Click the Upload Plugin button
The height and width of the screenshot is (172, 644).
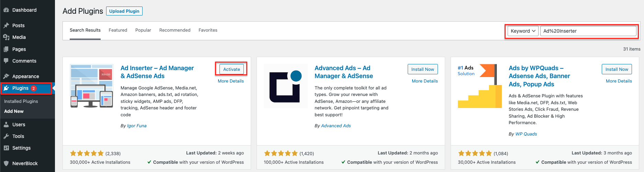(124, 11)
